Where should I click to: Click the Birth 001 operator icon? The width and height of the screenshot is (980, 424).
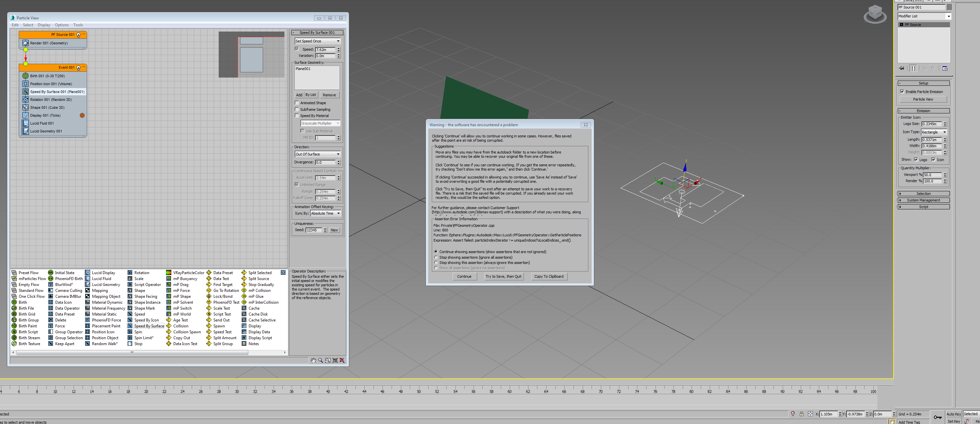pos(26,76)
